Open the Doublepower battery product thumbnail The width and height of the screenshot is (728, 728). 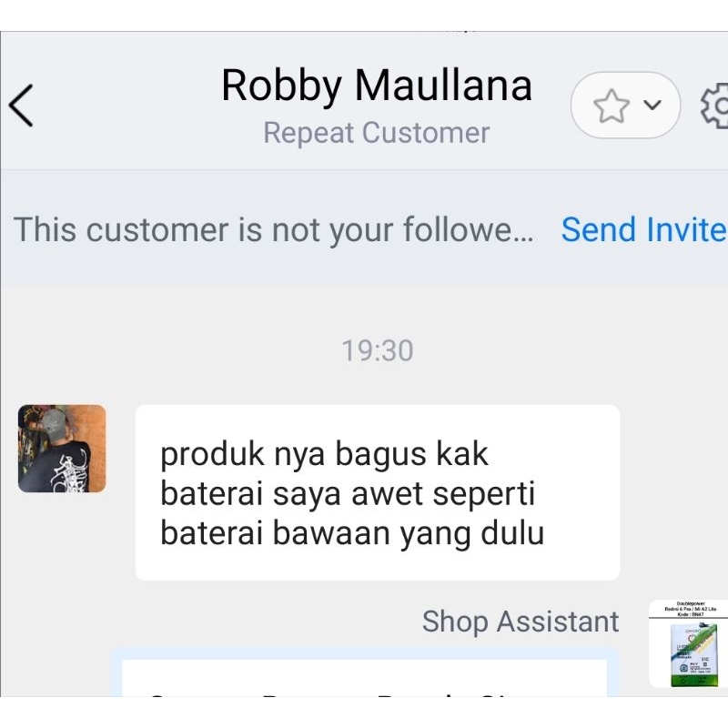pyautogui.click(x=689, y=643)
